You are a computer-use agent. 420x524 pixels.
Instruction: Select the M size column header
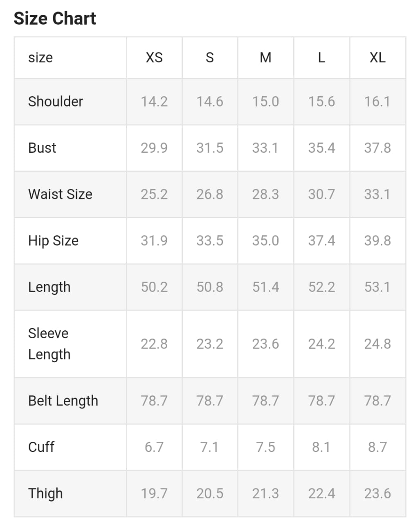tap(265, 57)
